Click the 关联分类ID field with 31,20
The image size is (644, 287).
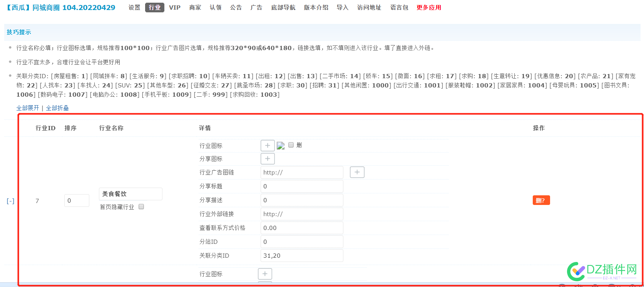[x=302, y=255]
